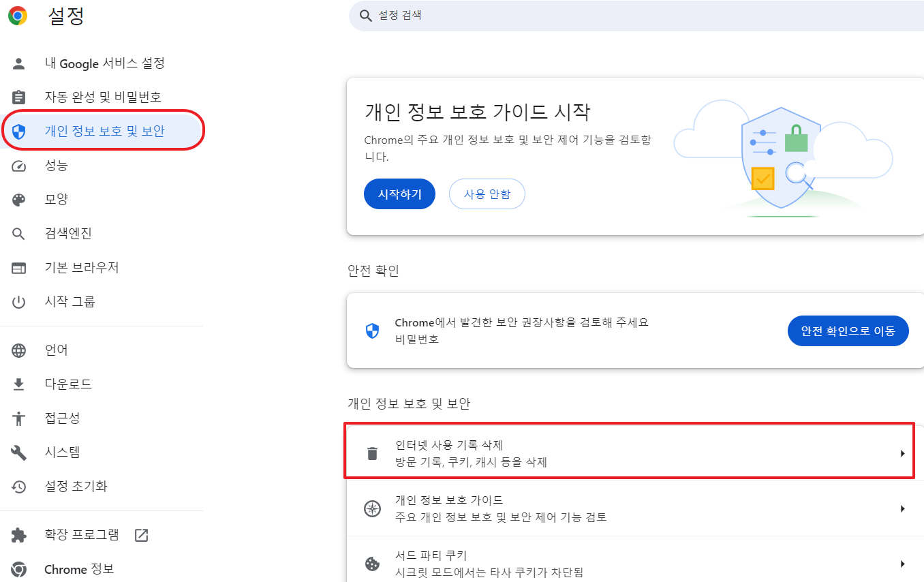Select the shield icon for 개인 정보 보호 및 보안

pos(20,131)
